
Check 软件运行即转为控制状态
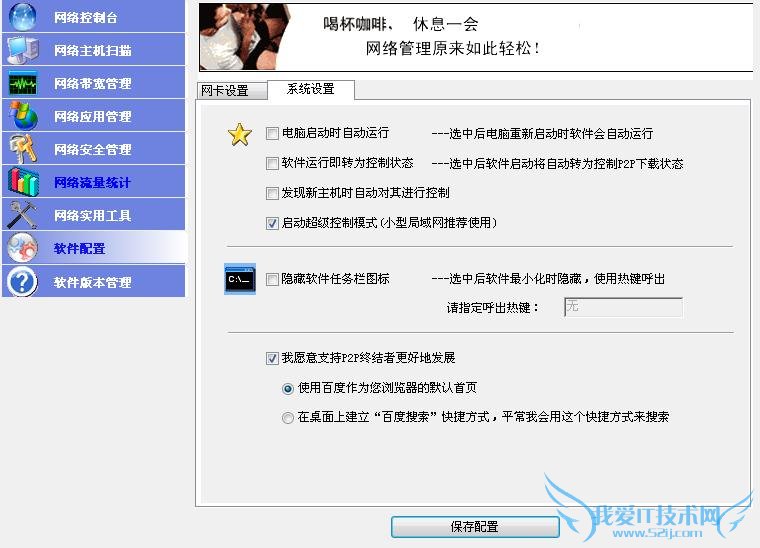(x=272, y=163)
